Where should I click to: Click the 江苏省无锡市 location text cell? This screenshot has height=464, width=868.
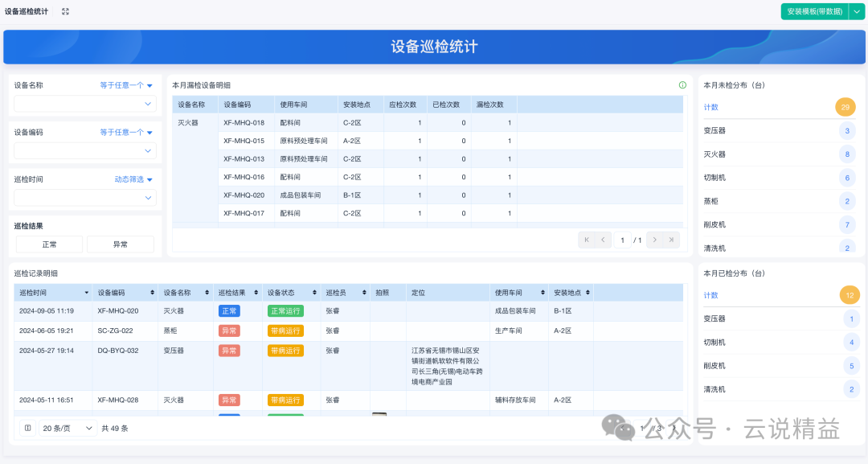448,366
